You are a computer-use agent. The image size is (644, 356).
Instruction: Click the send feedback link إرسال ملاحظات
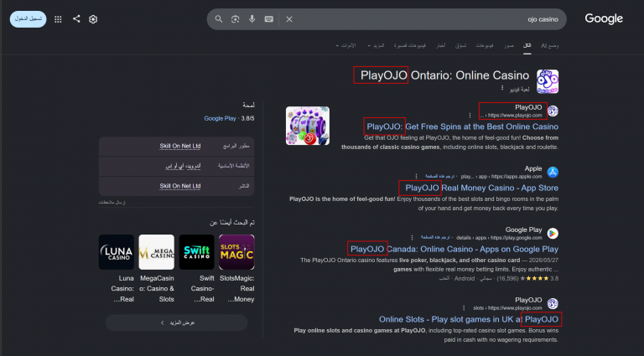112,202
